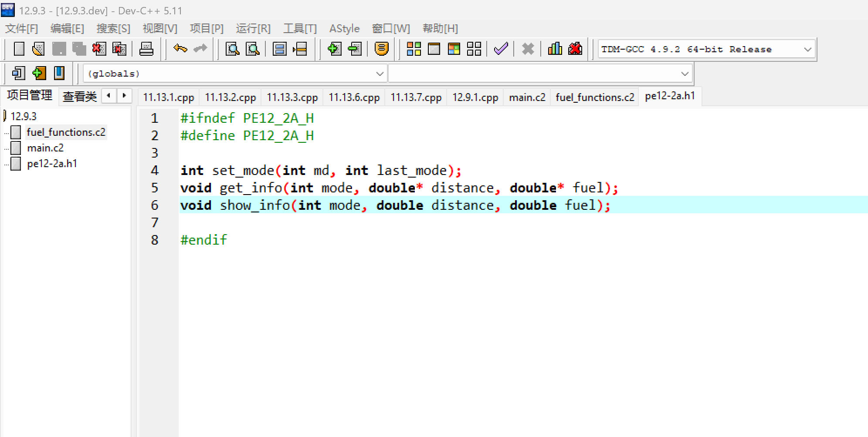Save the current file via toolbar
Viewport: 868px width, 437px height.
coord(59,49)
